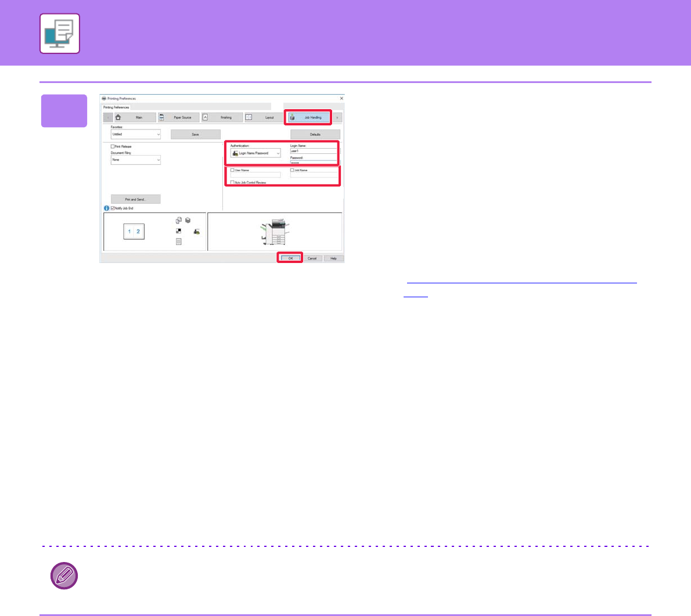The width and height of the screenshot is (691, 616).
Task: Click the Print and Send button
Action: coord(136,199)
